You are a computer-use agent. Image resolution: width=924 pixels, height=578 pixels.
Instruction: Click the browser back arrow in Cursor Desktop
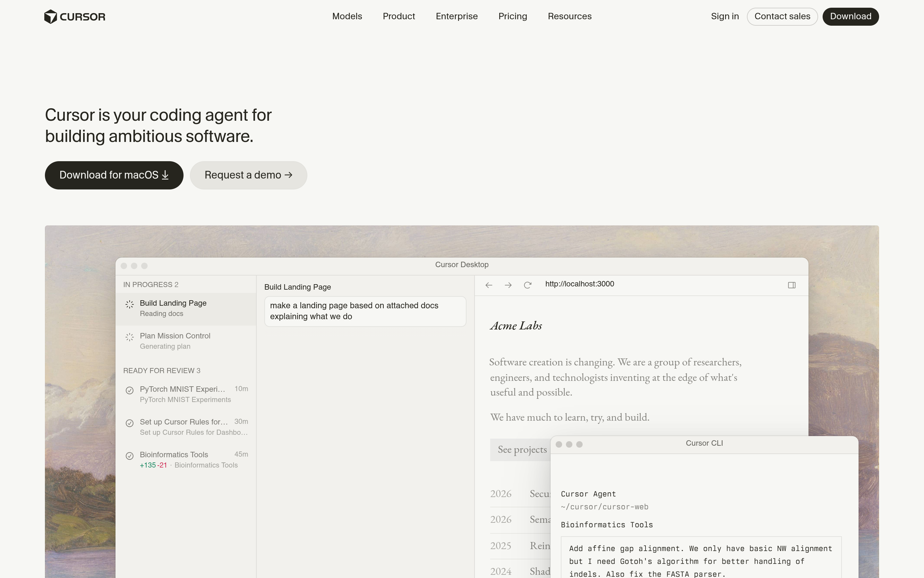489,285
